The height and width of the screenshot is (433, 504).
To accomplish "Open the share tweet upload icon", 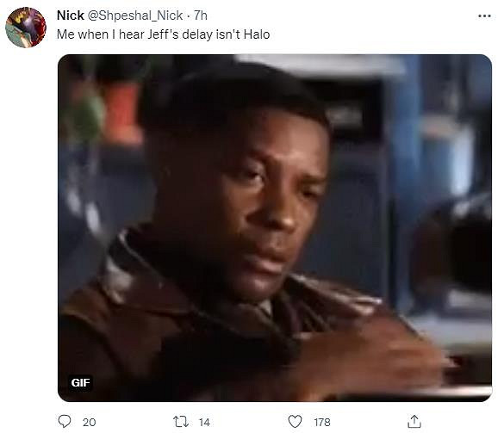I will [x=414, y=422].
